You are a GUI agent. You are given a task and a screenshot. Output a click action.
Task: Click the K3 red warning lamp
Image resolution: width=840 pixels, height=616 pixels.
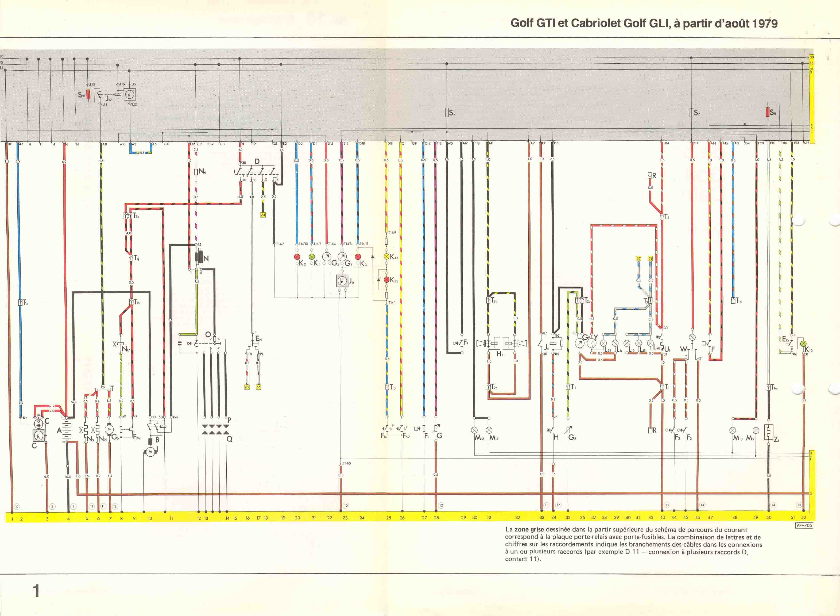(x=358, y=257)
